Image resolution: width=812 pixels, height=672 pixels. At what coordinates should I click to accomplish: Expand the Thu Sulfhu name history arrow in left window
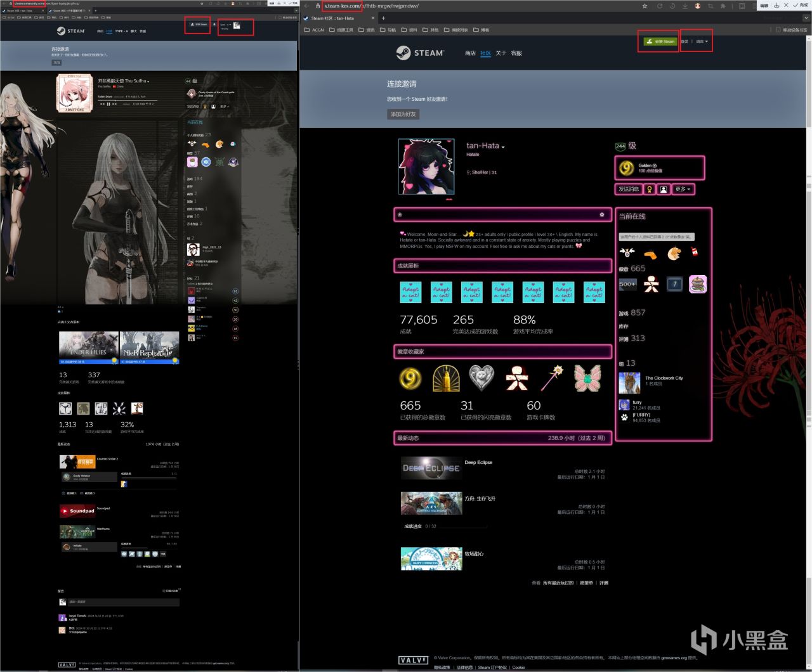148,82
